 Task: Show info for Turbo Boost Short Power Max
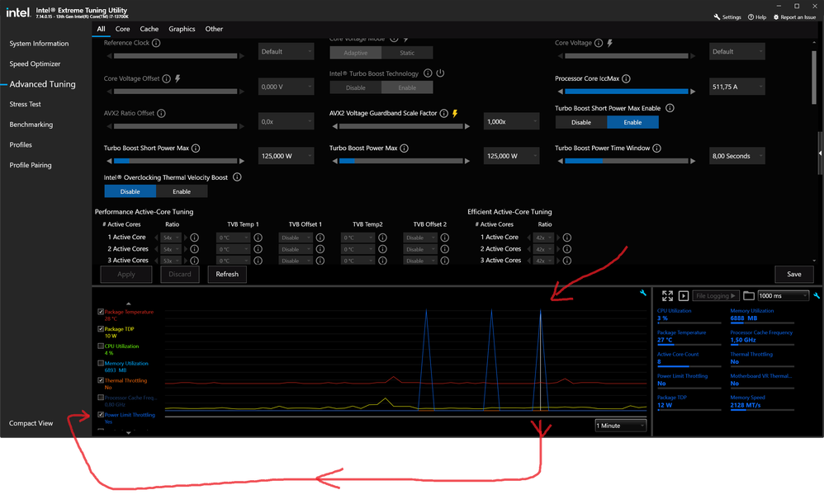point(196,148)
